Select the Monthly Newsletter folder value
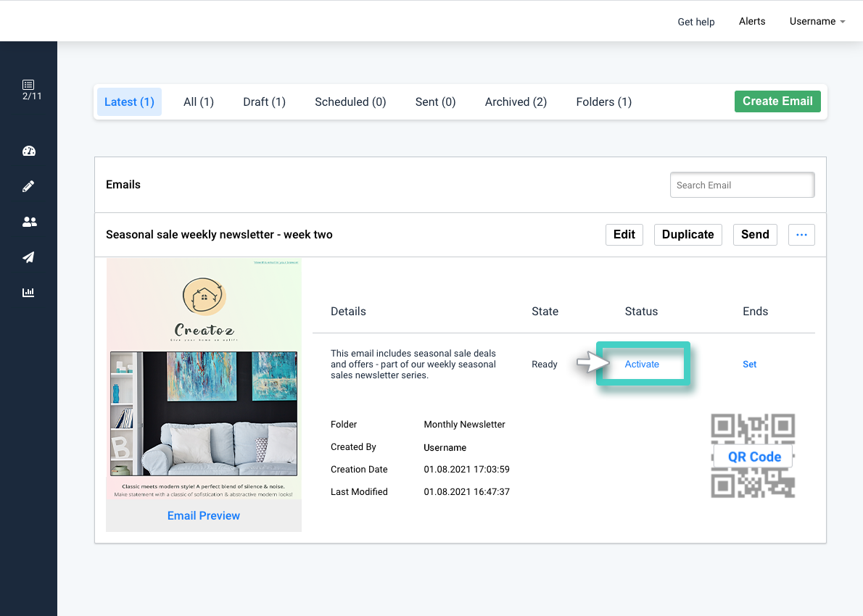 [x=465, y=425]
